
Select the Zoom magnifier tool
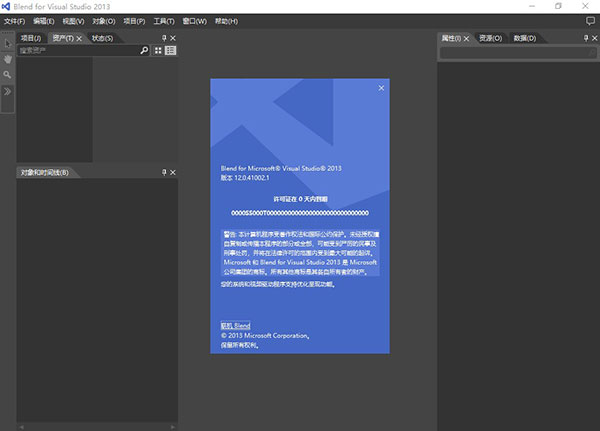pyautogui.click(x=7, y=75)
